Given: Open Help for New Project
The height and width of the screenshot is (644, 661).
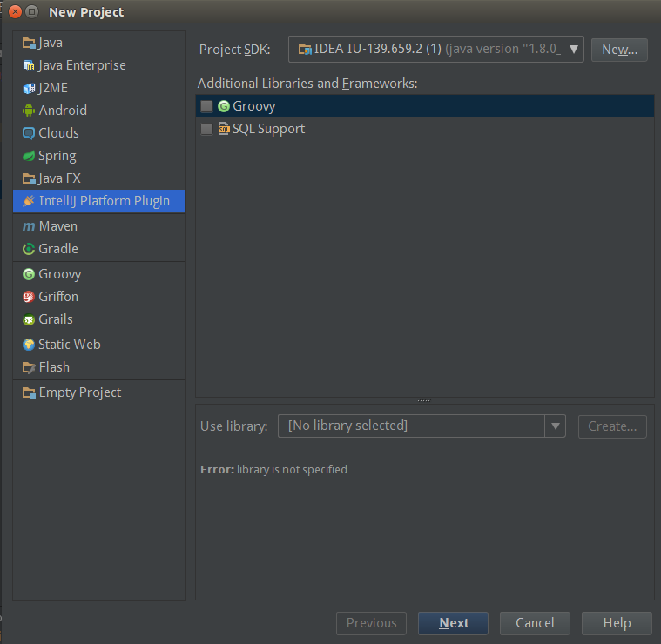Looking at the screenshot, I should pos(617,623).
